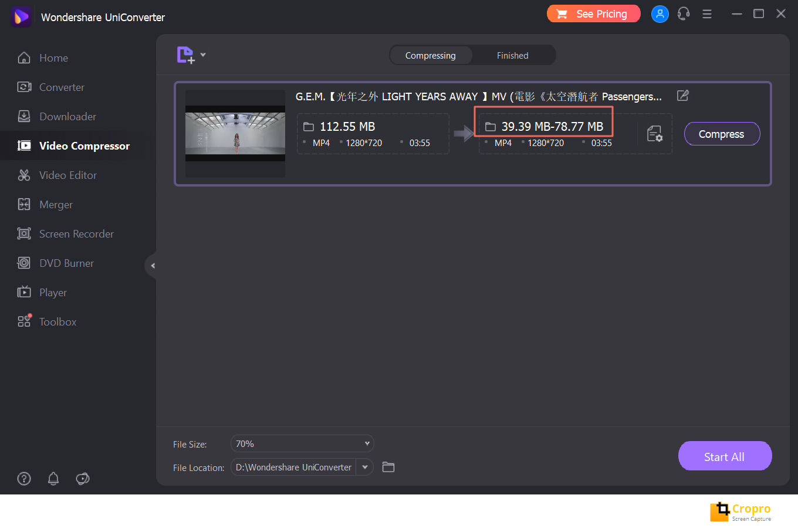Open See Pricing page
The height and width of the screenshot is (532, 798).
[x=593, y=13]
